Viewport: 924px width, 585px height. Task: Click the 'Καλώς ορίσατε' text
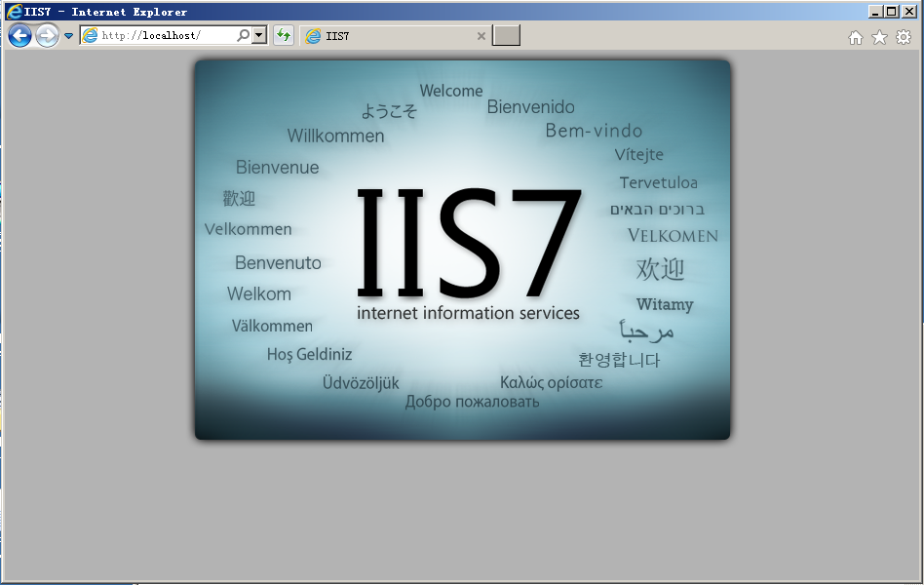551,383
